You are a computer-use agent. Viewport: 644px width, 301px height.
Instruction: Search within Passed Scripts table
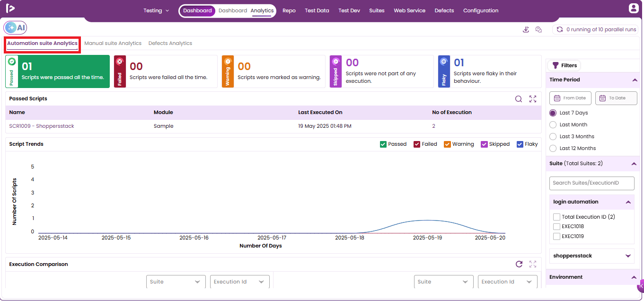tap(519, 99)
